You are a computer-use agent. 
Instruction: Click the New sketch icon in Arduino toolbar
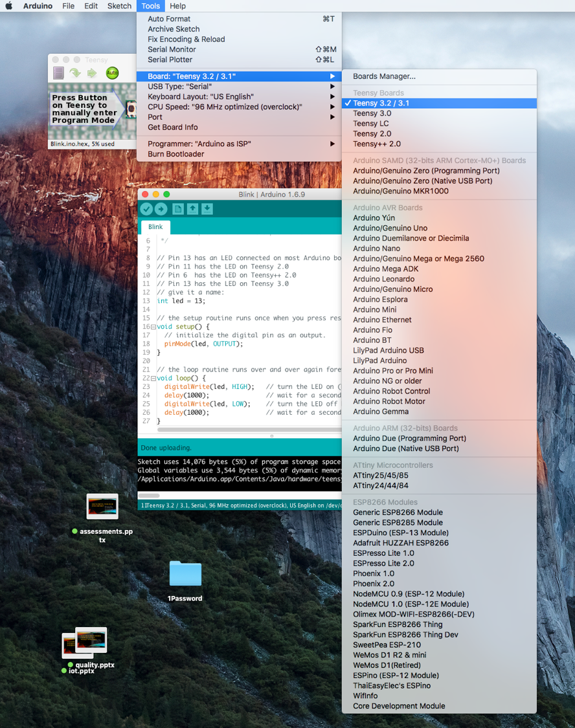coord(178,209)
